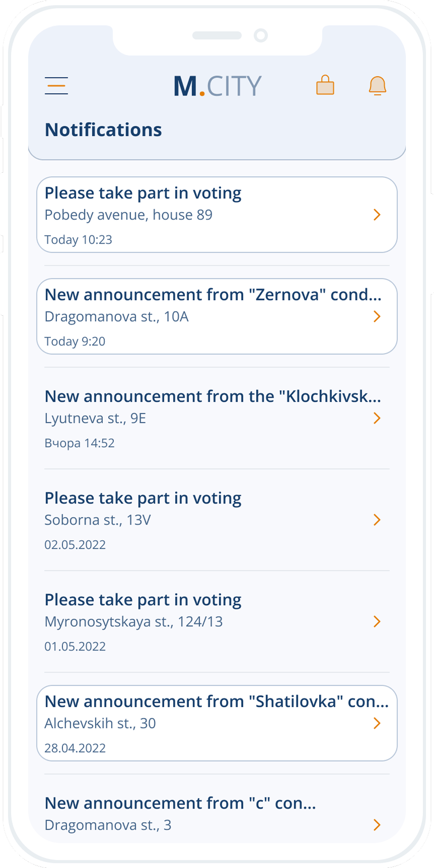Expand the Lyutneva st., 9E arrow

tap(377, 418)
